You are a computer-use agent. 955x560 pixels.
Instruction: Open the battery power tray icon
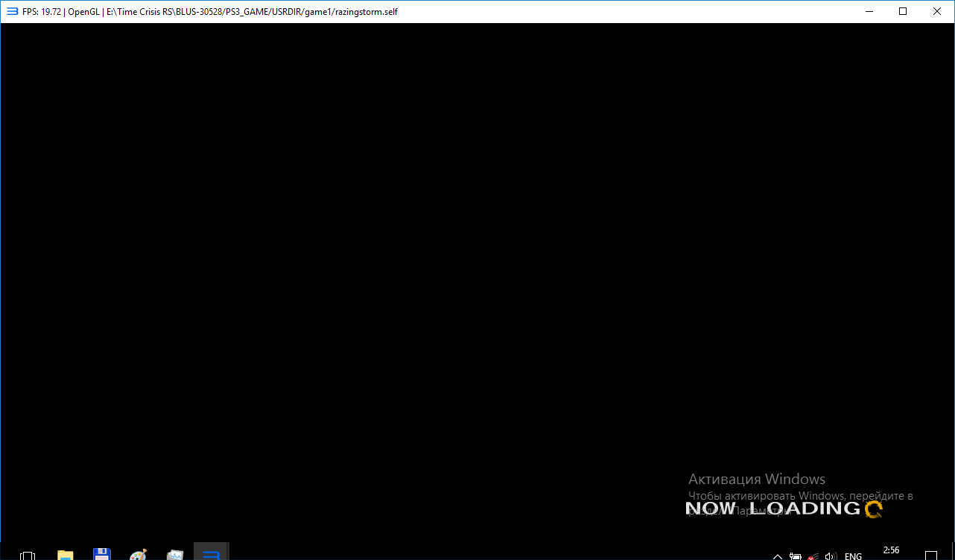point(796,556)
